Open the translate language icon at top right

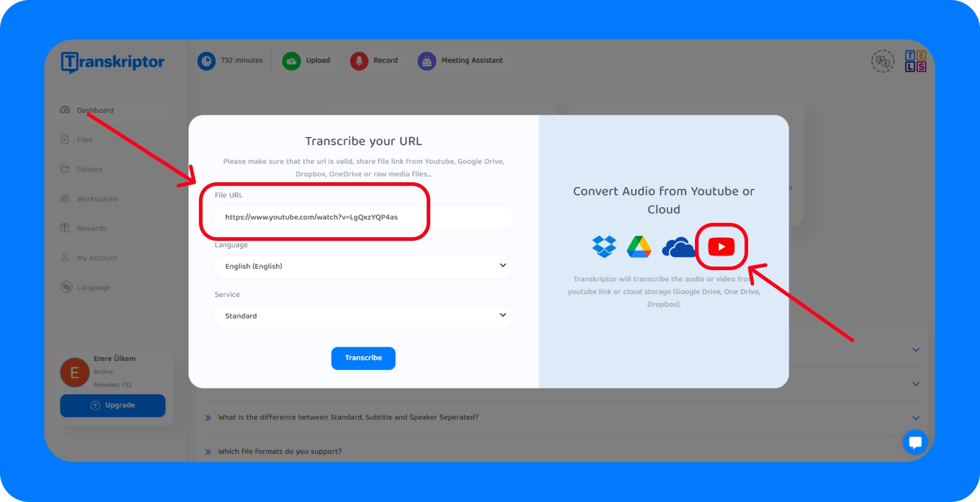coord(883,61)
